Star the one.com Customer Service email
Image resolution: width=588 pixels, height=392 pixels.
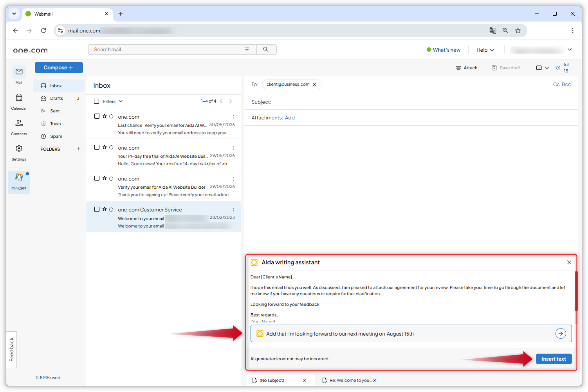tap(105, 209)
